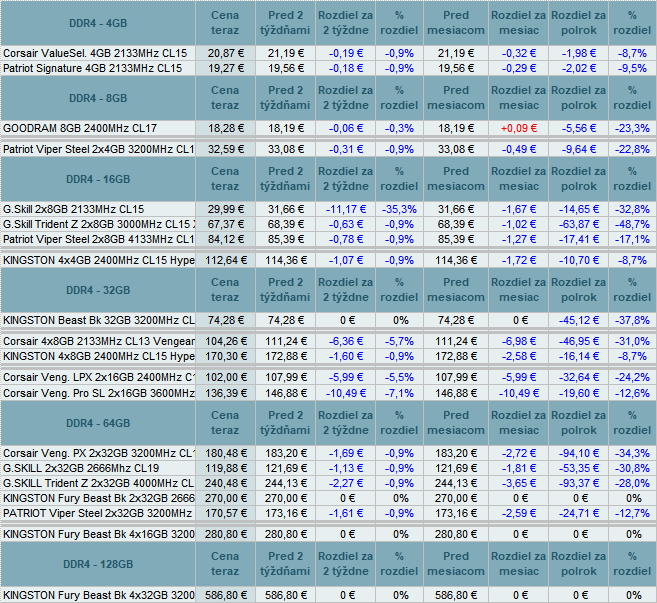Viewport: 657px width, 603px height.
Task: Click the -37,8% half-year percentage cell
Action: point(632,320)
